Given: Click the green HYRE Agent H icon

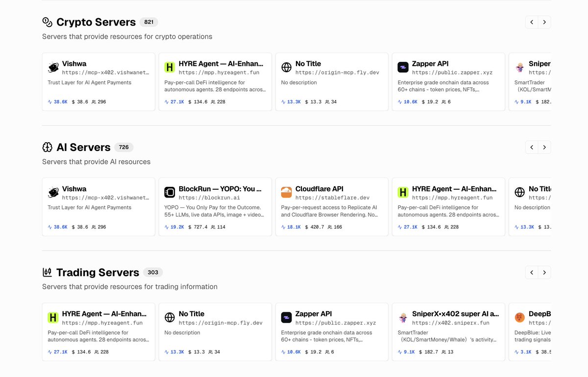Looking at the screenshot, I should [x=170, y=67].
